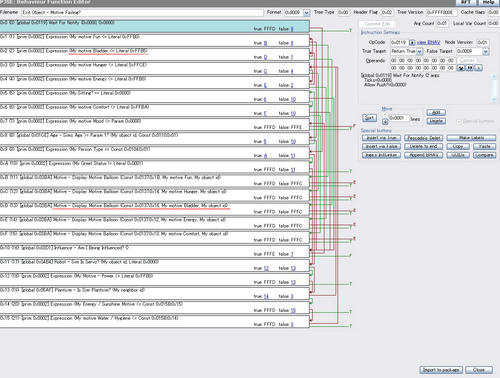Screen dimensions: 500x378
Task: Click the Make Labels button
Action: click(471, 138)
